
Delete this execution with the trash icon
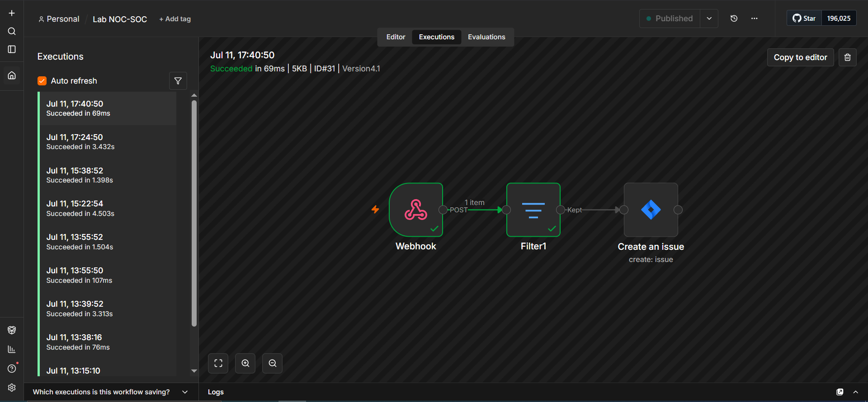[848, 57]
